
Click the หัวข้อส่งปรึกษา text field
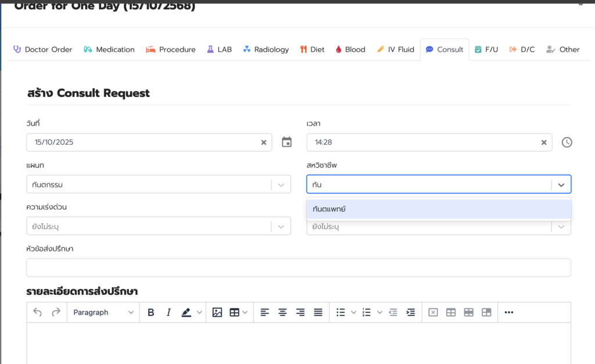click(x=298, y=268)
